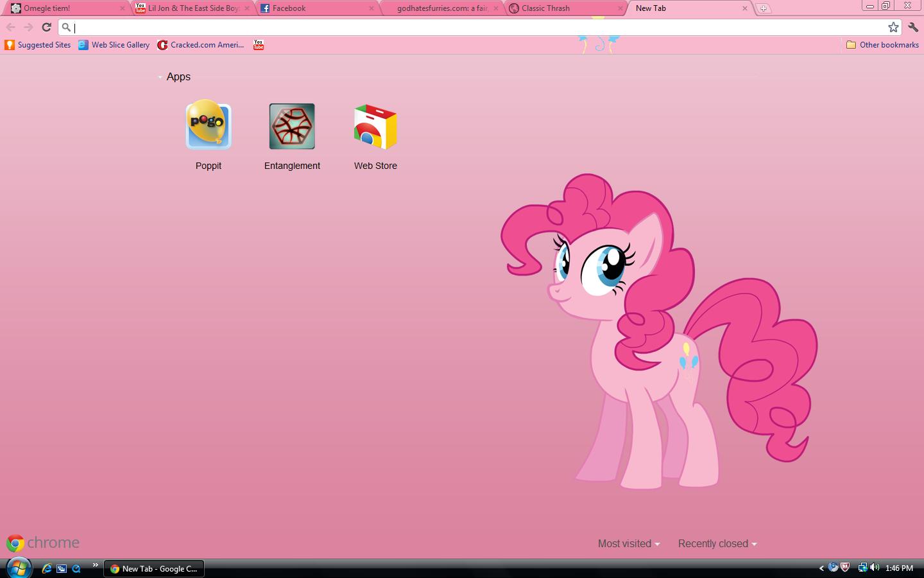Close the godhatesfurries.com tab
Viewport: 924px width, 578px height.
496,8
